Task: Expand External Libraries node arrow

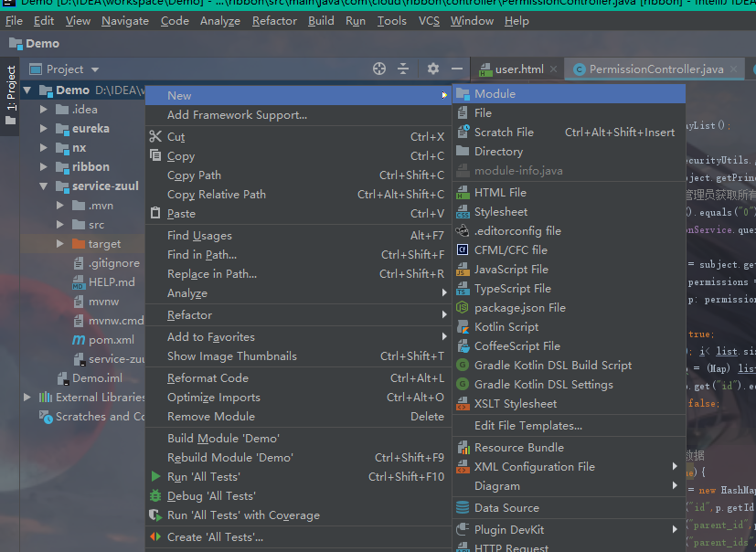Action: coord(27,398)
